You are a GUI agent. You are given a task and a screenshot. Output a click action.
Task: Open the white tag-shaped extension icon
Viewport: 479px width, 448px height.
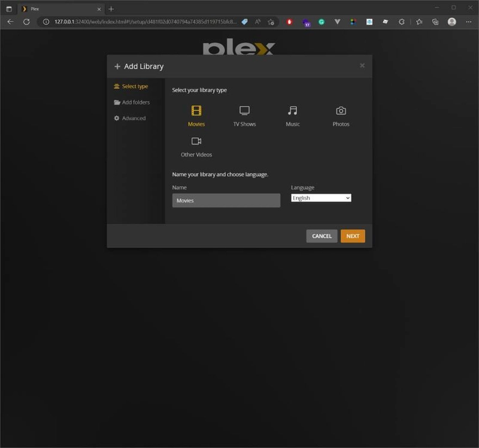tap(386, 22)
